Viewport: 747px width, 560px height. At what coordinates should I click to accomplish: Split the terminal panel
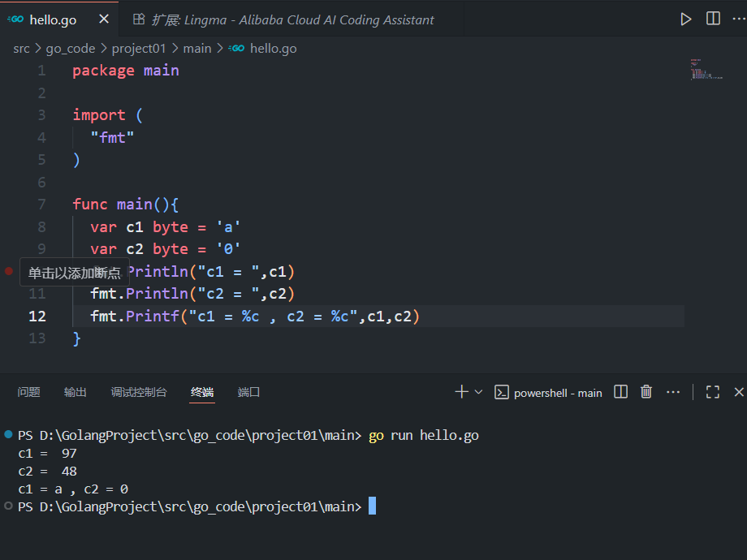click(x=620, y=392)
